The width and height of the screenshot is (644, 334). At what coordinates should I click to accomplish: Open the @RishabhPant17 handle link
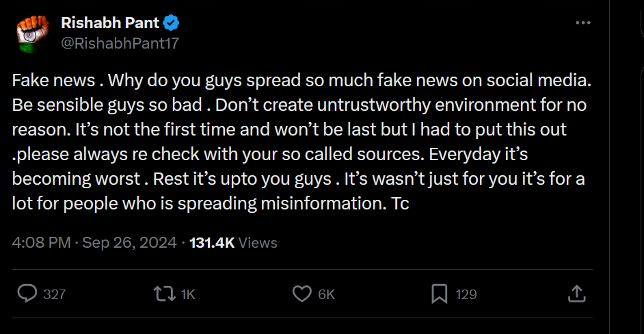pyautogui.click(x=120, y=42)
